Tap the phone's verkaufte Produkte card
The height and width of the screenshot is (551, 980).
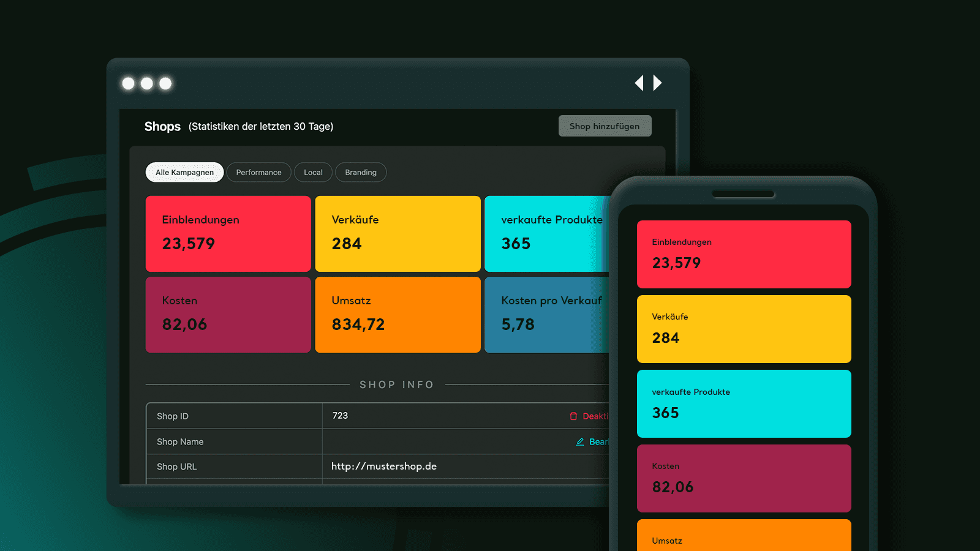(744, 403)
